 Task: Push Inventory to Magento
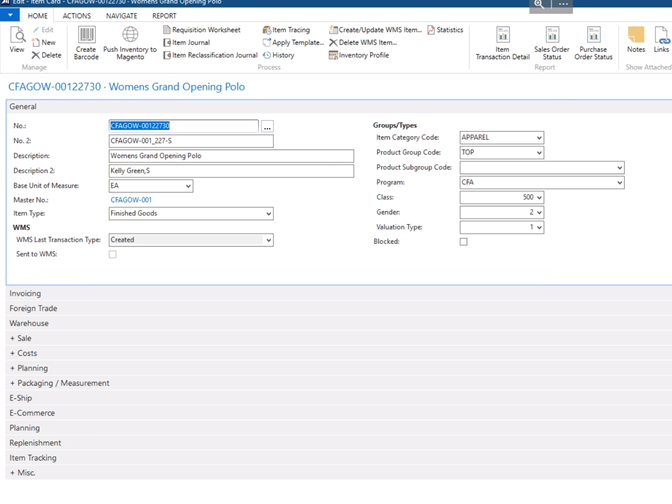130,43
